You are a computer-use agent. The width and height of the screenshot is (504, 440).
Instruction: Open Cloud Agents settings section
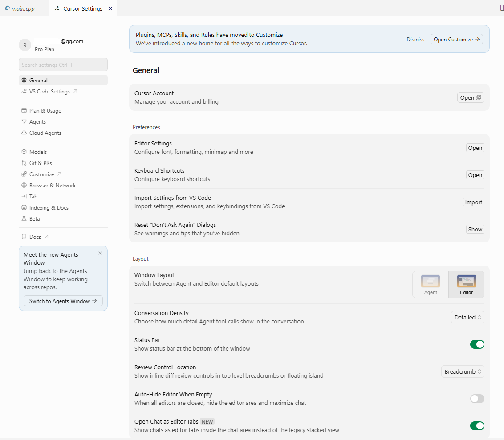[63, 133]
